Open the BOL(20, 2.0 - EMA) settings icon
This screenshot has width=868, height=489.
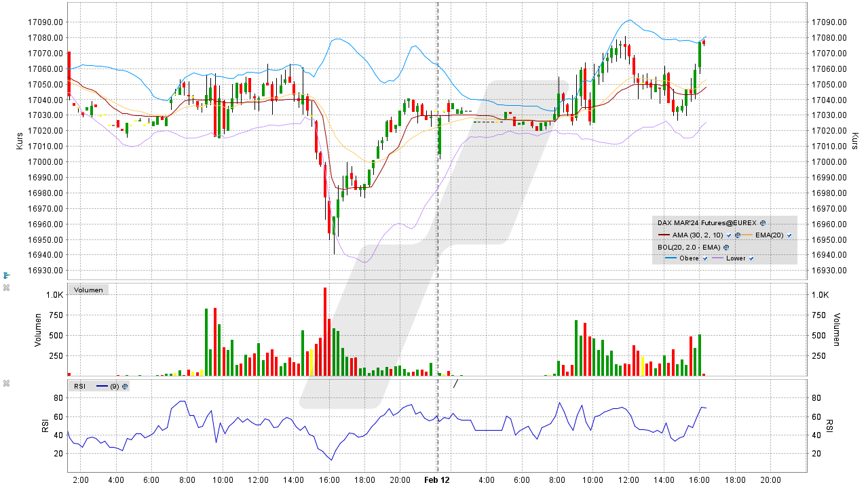[x=726, y=248]
